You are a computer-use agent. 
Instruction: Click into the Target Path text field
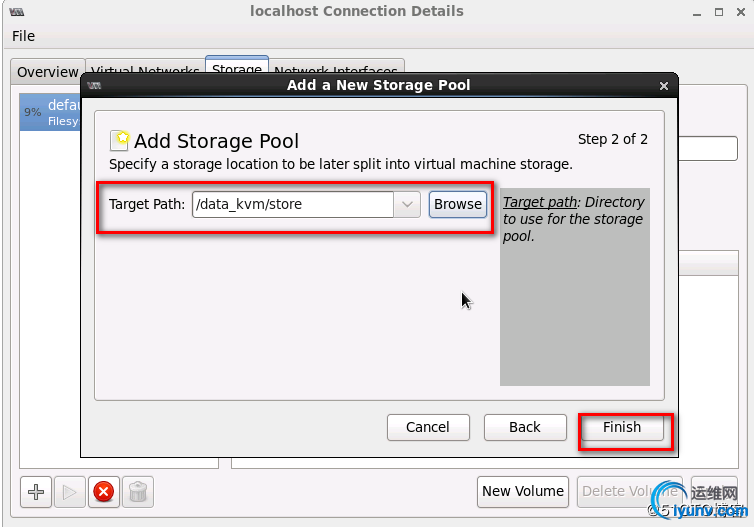293,204
